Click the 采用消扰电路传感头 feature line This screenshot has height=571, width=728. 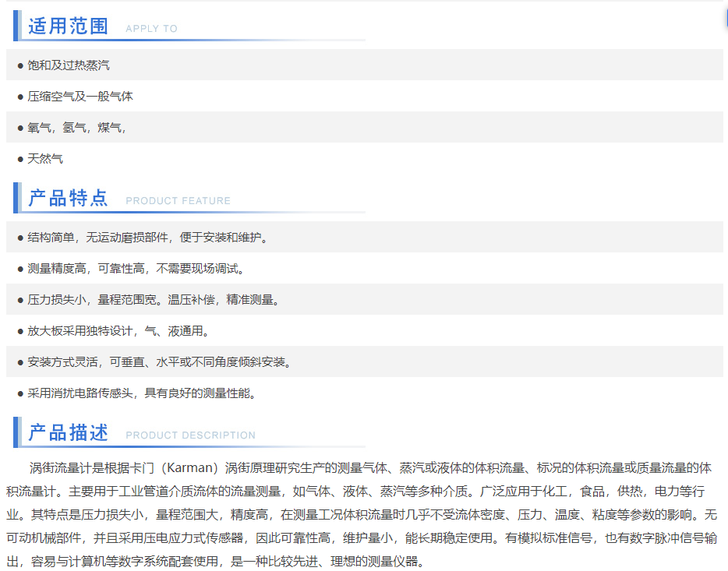142,393
